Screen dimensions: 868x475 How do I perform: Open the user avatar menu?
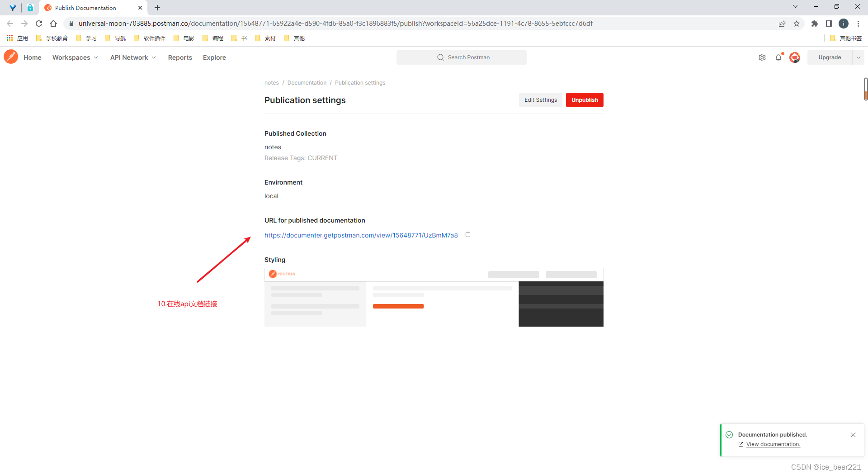pyautogui.click(x=795, y=57)
